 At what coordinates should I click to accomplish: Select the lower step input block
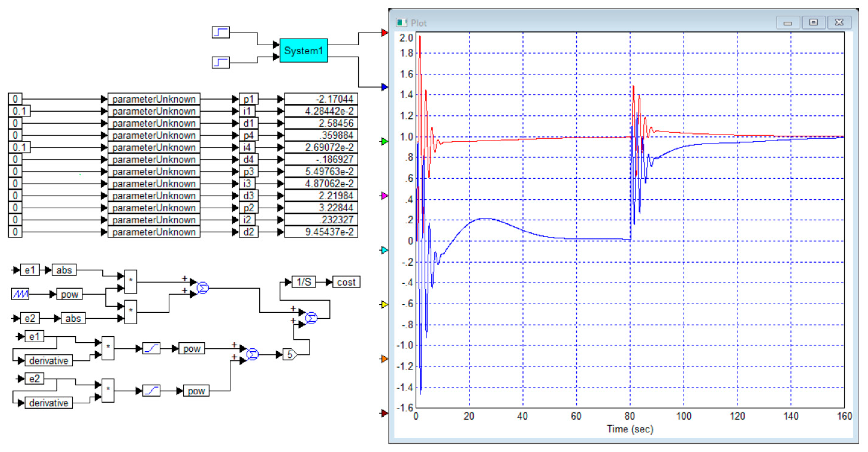click(220, 63)
